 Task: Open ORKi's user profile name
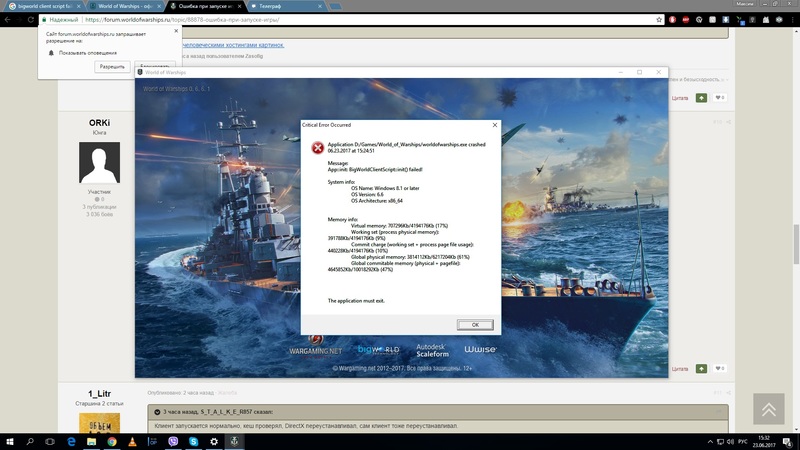99,123
